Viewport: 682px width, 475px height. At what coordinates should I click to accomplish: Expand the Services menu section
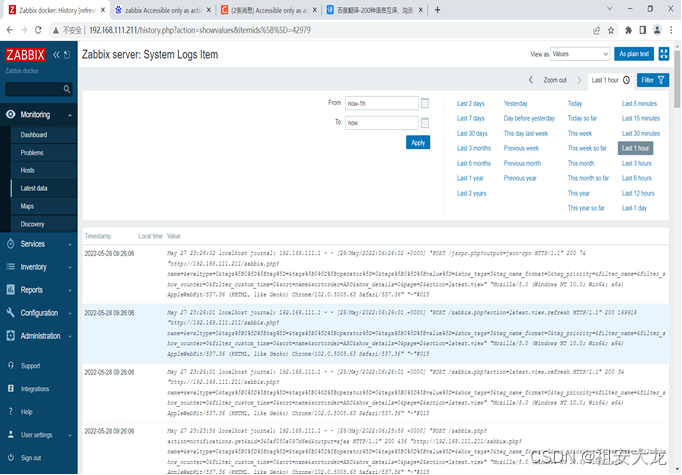click(39, 244)
